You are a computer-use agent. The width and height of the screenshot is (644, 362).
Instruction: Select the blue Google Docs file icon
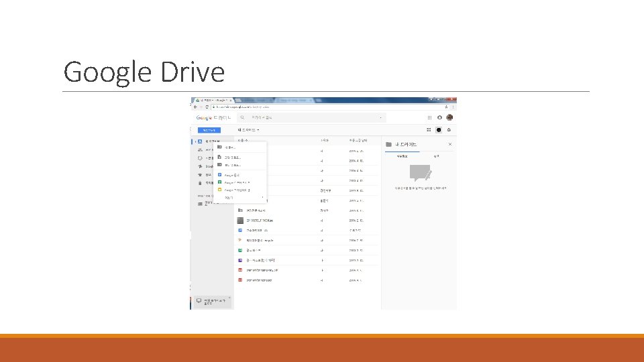[240, 230]
